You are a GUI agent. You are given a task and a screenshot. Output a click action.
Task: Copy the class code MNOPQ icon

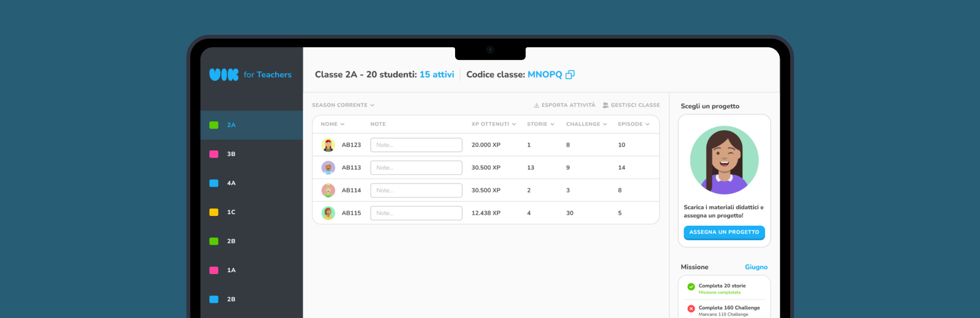(x=570, y=75)
